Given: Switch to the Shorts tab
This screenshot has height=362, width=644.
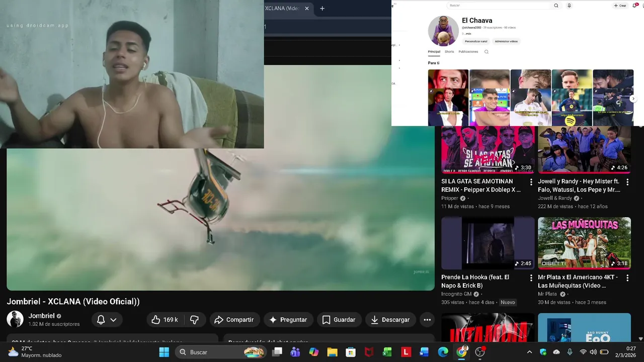Looking at the screenshot, I should coord(449,52).
